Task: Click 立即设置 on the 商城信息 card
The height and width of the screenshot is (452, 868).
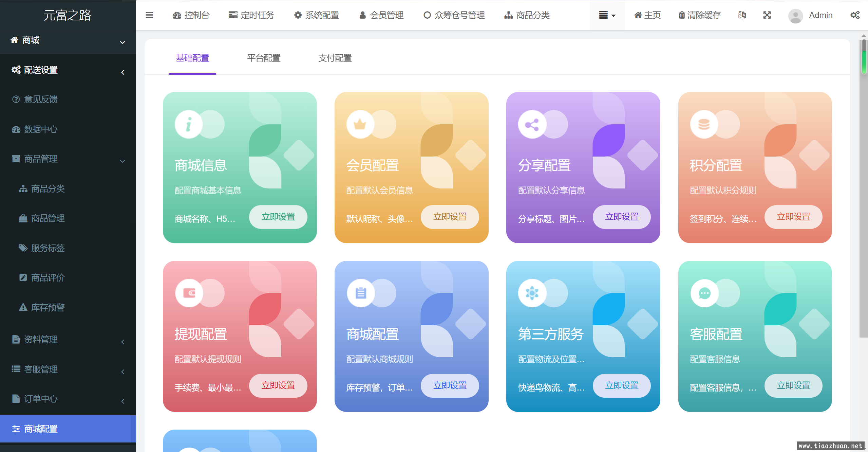Action: (x=278, y=217)
